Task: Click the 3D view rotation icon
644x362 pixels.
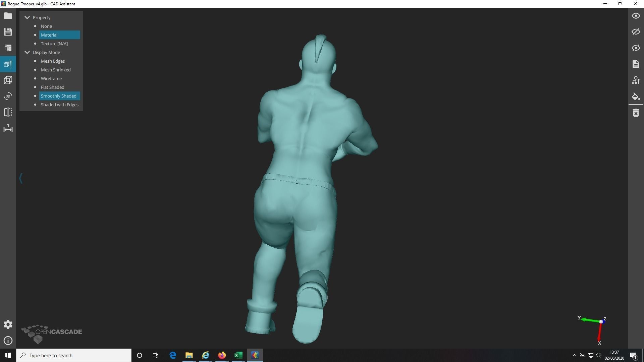Action: coord(8,96)
